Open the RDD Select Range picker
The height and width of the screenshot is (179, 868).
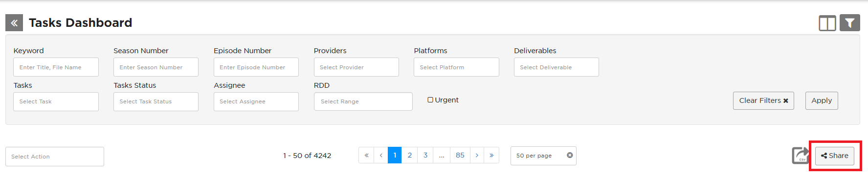coord(363,101)
